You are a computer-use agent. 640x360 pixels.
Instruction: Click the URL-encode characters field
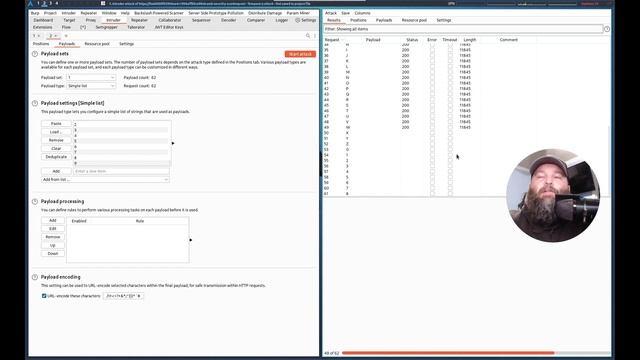tap(123, 296)
